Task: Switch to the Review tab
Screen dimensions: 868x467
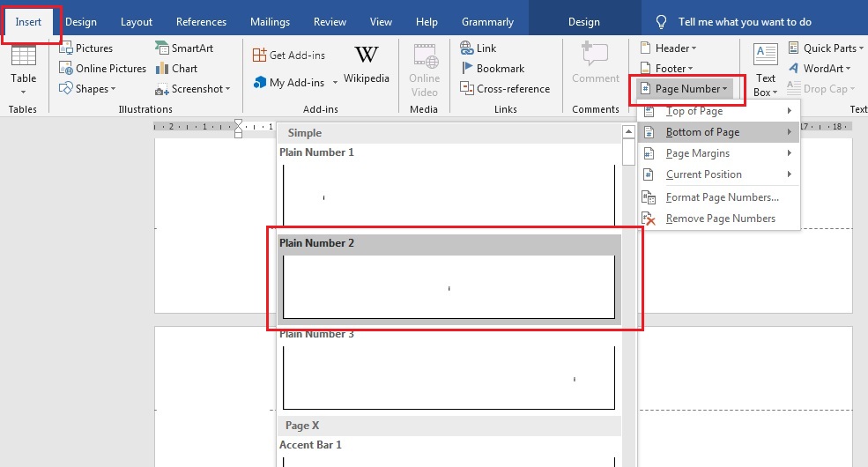Action: point(330,22)
